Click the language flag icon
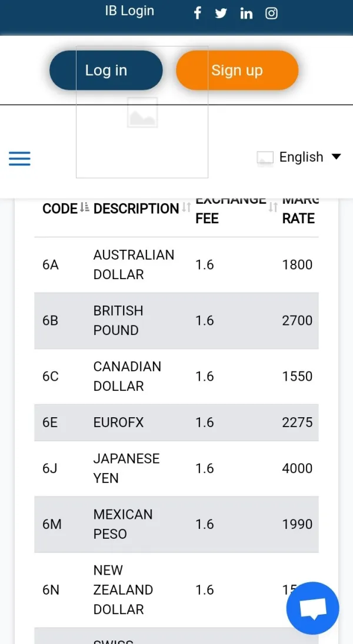The width and height of the screenshot is (353, 644). 265,157
